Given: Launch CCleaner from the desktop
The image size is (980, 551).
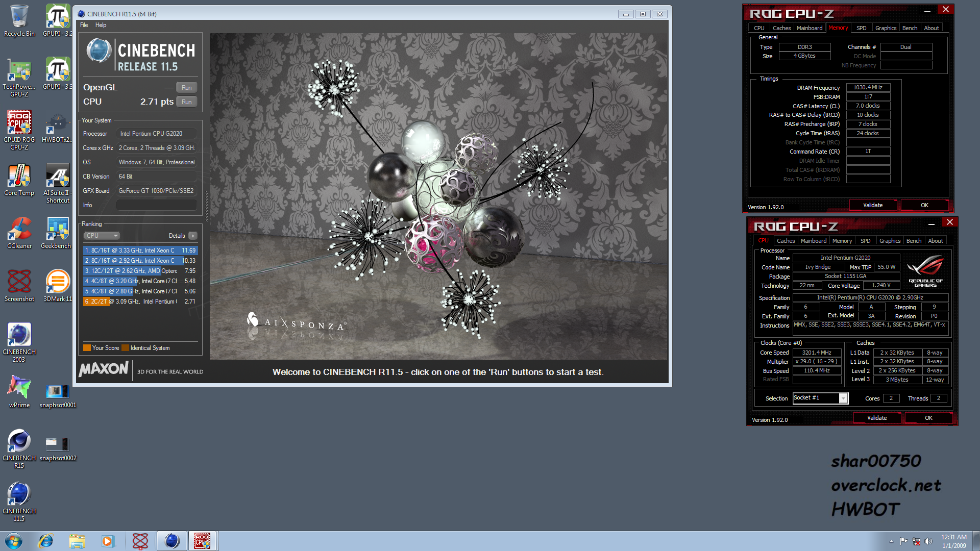Looking at the screenshot, I should tap(19, 233).
